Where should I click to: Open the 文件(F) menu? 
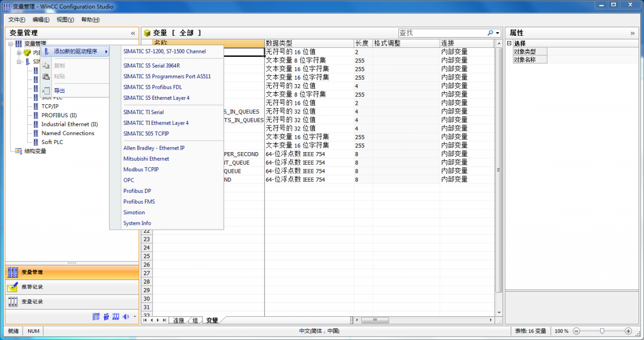click(17, 20)
